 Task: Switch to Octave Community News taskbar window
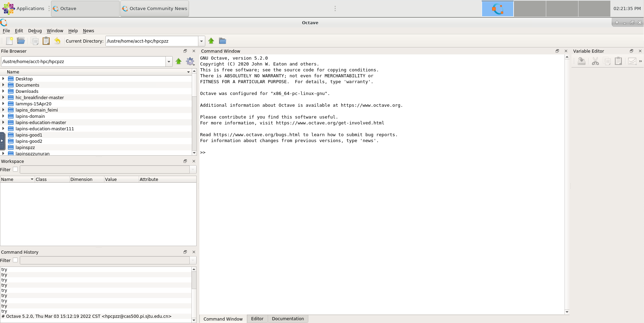[155, 9]
